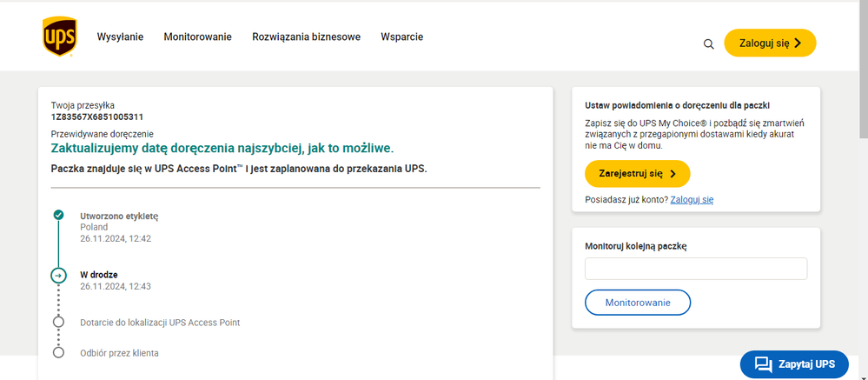Screen dimensions: 868x380
Task: Click the '26.11.2024, 12:43' timestamp
Action: click(116, 286)
